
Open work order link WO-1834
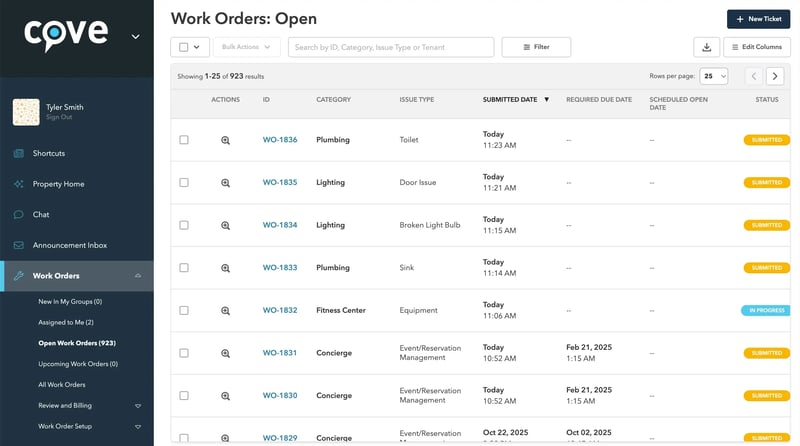pos(280,225)
